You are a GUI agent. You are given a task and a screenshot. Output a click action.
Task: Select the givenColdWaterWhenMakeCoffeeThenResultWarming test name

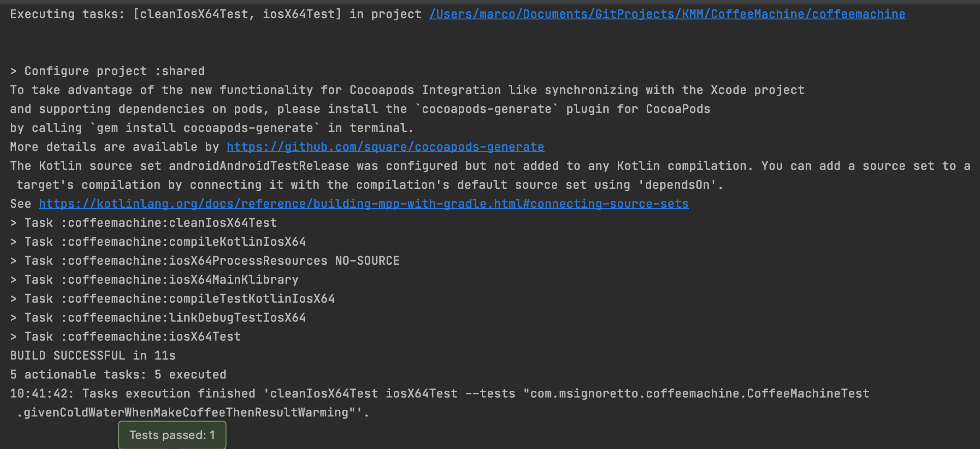pyautogui.click(x=190, y=412)
